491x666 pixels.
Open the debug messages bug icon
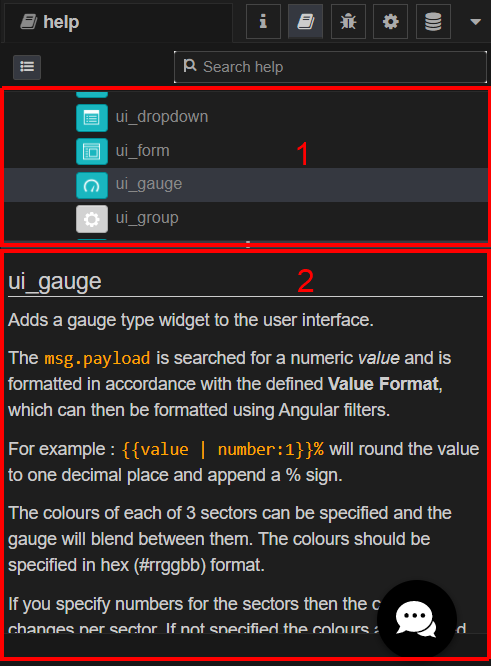348,22
